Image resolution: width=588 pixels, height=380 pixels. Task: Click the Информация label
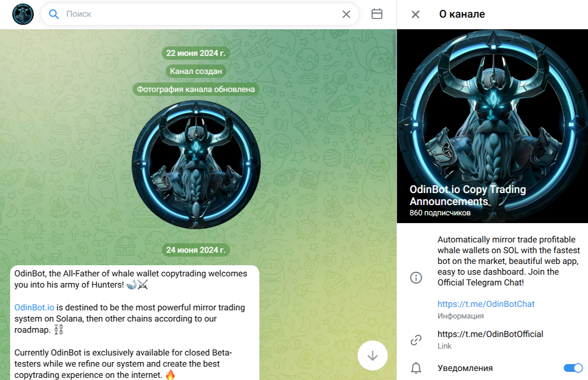pyautogui.click(x=460, y=316)
